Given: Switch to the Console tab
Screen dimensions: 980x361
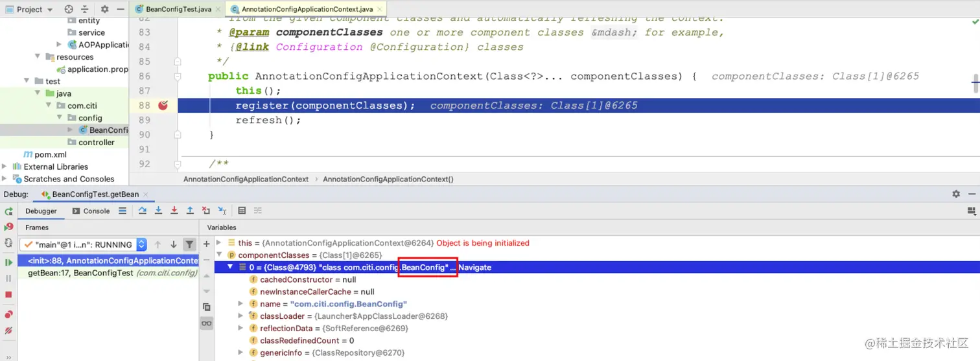Looking at the screenshot, I should 91,211.
